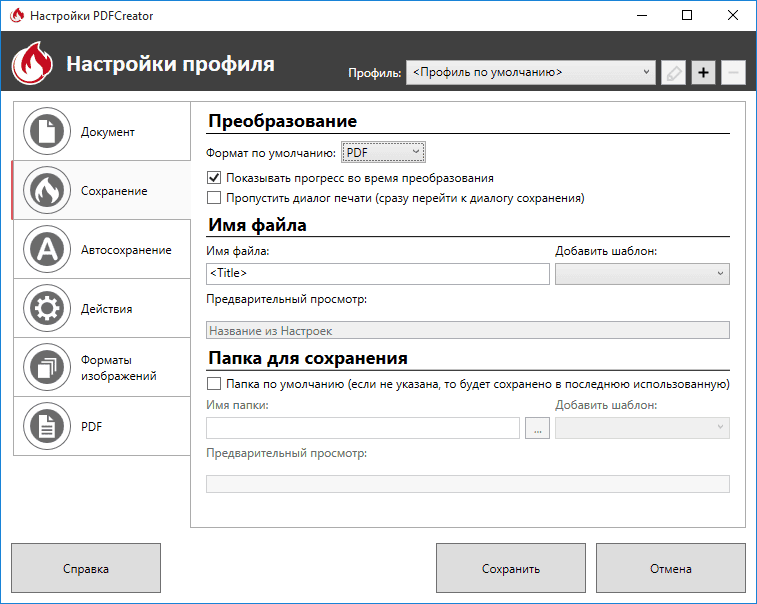Enable Папка по умолчанию checkbox
This screenshot has height=604, width=757.
click(214, 384)
